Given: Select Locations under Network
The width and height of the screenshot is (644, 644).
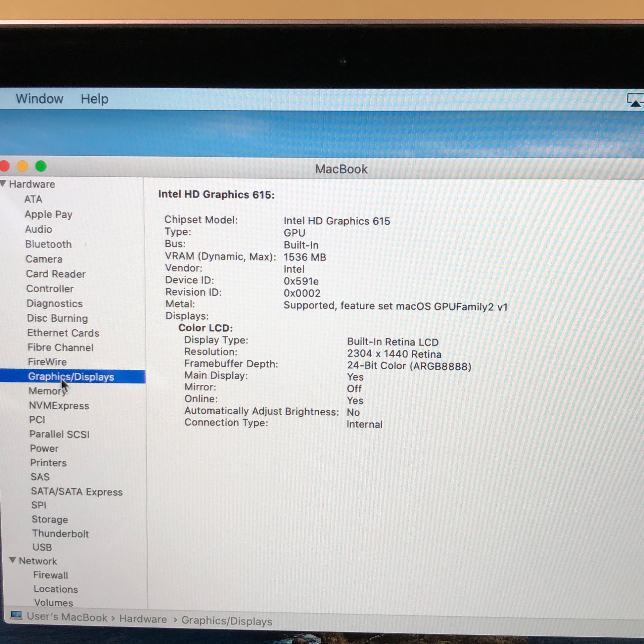Looking at the screenshot, I should tap(56, 589).
